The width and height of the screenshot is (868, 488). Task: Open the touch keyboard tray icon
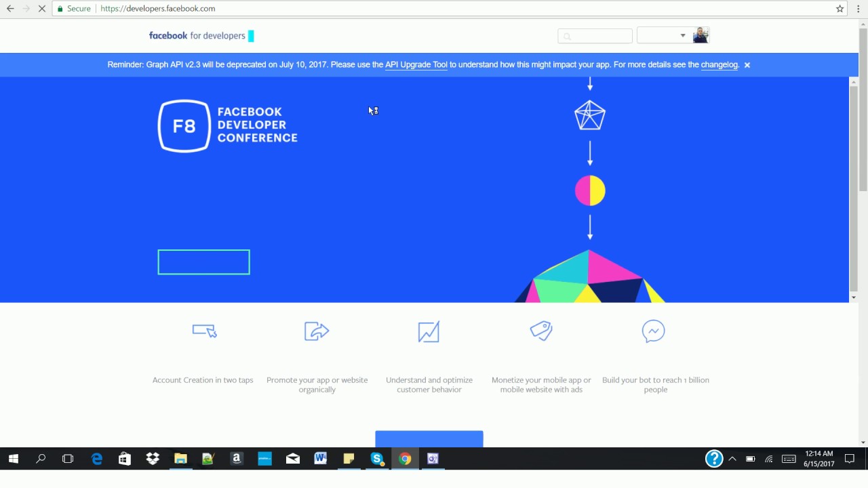pos(789,459)
